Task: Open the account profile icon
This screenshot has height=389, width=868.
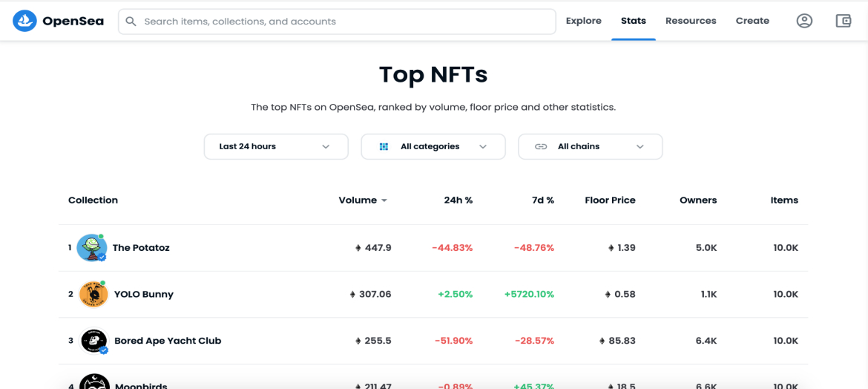Action: tap(804, 21)
